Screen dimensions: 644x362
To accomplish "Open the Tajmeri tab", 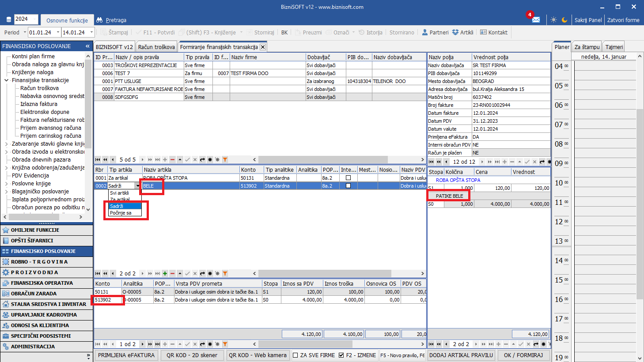I will tap(614, 47).
